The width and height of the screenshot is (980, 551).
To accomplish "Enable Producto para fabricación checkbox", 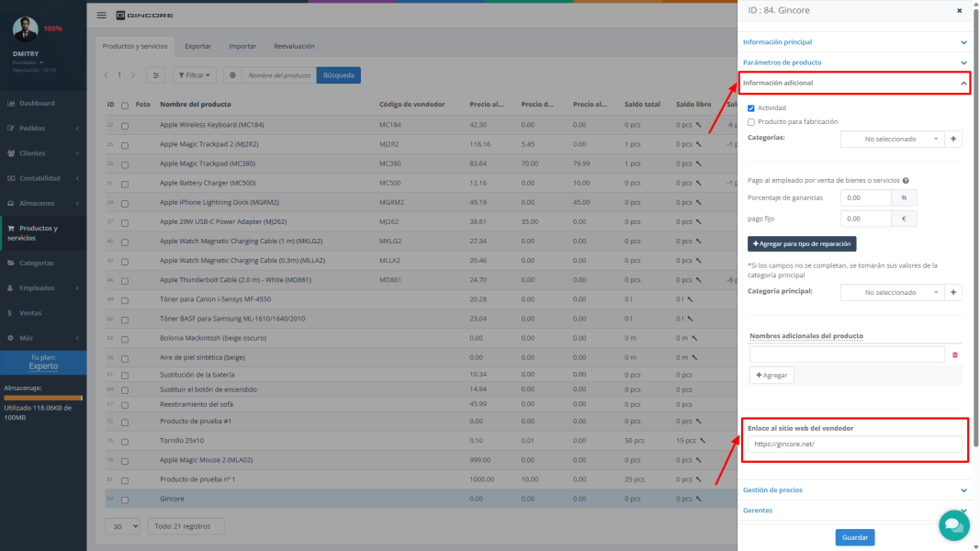I will (751, 122).
